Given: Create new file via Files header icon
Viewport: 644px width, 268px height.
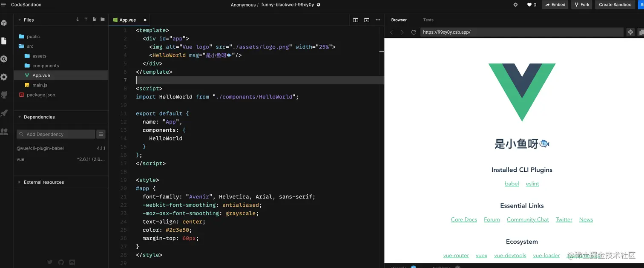Looking at the screenshot, I should click(x=94, y=20).
